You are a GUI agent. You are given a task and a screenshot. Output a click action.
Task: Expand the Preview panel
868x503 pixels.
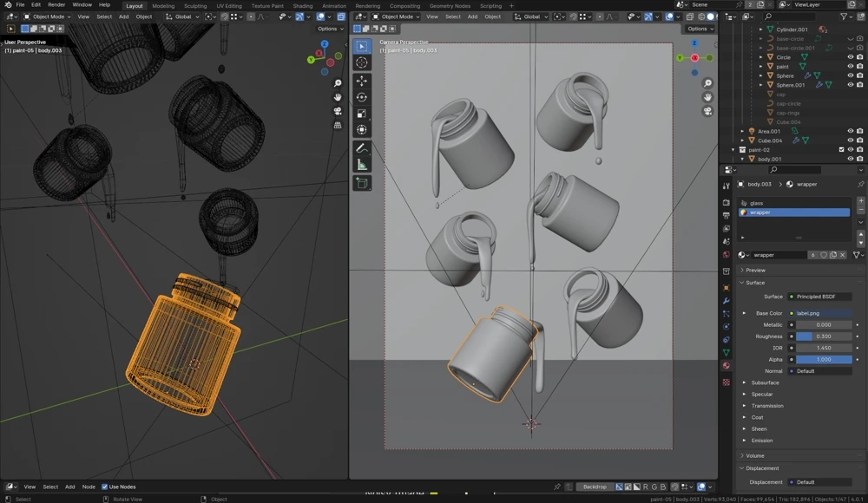tap(755, 271)
